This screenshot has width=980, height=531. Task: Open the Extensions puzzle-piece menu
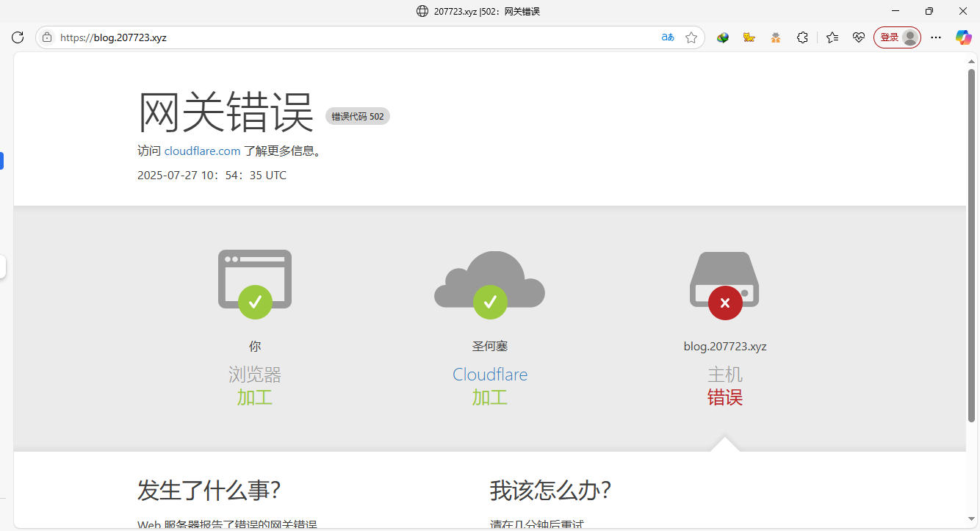802,37
